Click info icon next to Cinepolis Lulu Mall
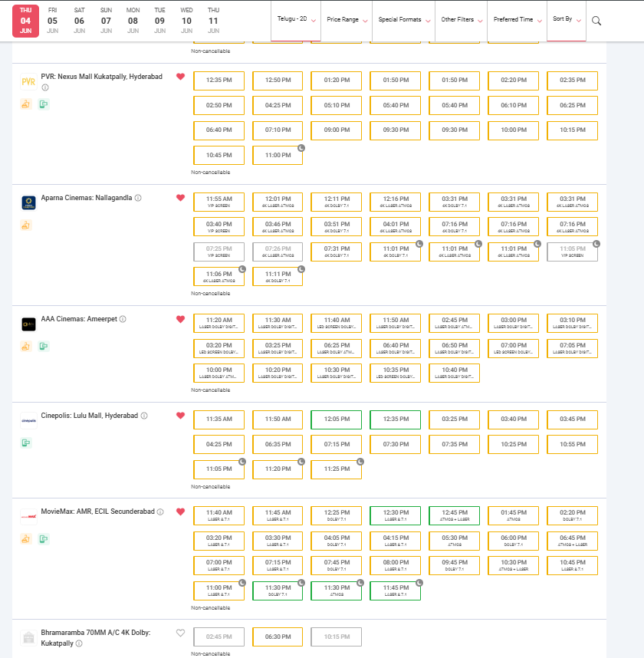This screenshot has width=644, height=658. 144,416
